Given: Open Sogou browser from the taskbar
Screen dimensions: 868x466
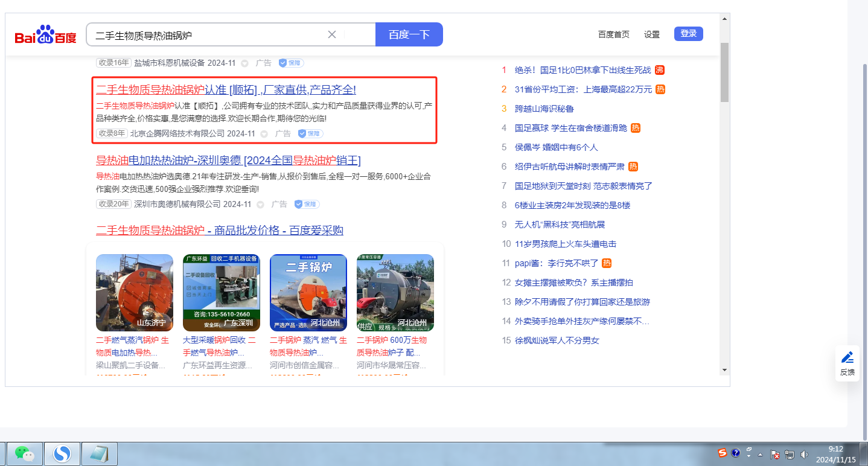Looking at the screenshot, I should tap(62, 453).
